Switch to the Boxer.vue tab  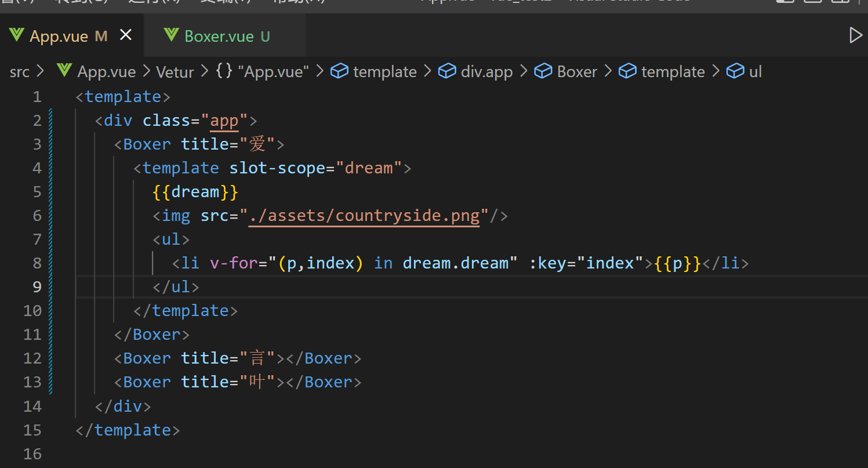point(219,37)
